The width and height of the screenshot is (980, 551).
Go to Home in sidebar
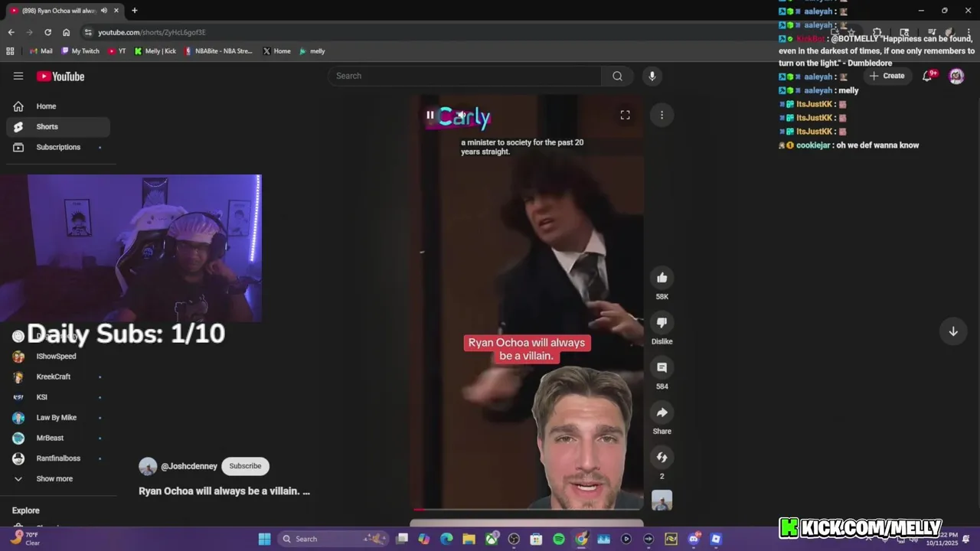click(x=58, y=106)
